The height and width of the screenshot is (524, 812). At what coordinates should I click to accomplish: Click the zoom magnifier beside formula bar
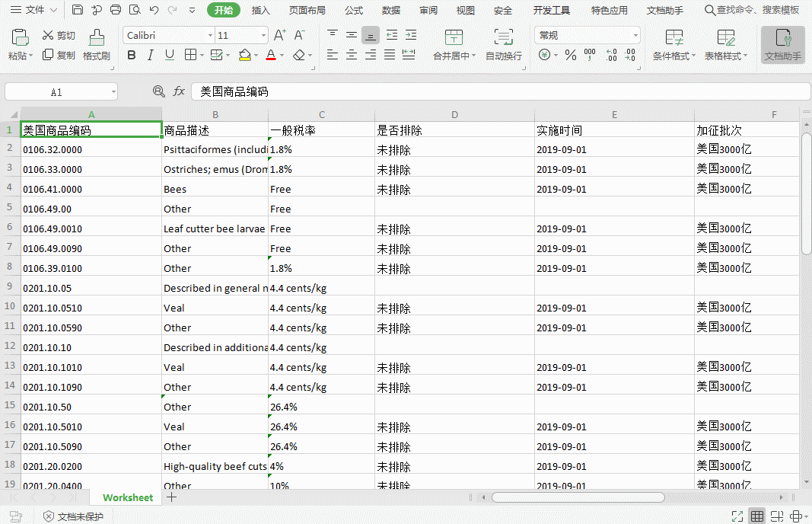[x=158, y=91]
